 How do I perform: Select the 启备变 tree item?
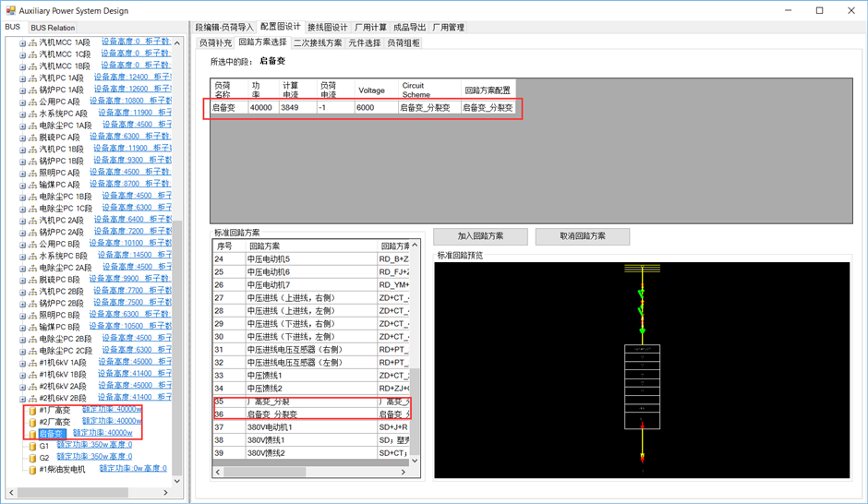tap(52, 434)
